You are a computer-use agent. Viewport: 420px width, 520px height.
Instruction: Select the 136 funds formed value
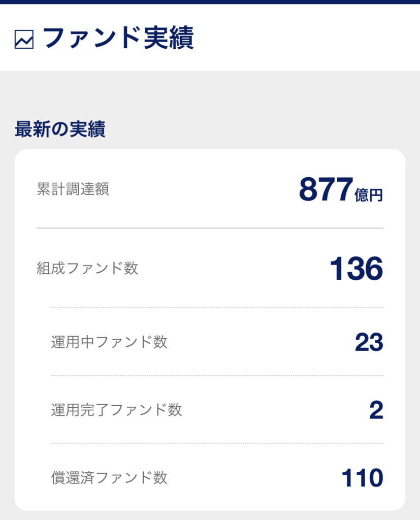356,268
